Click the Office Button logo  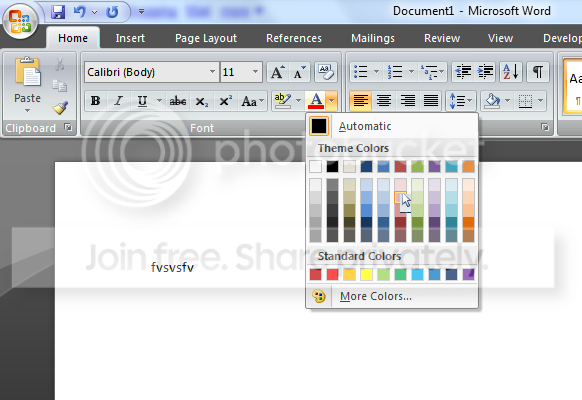(x=20, y=20)
